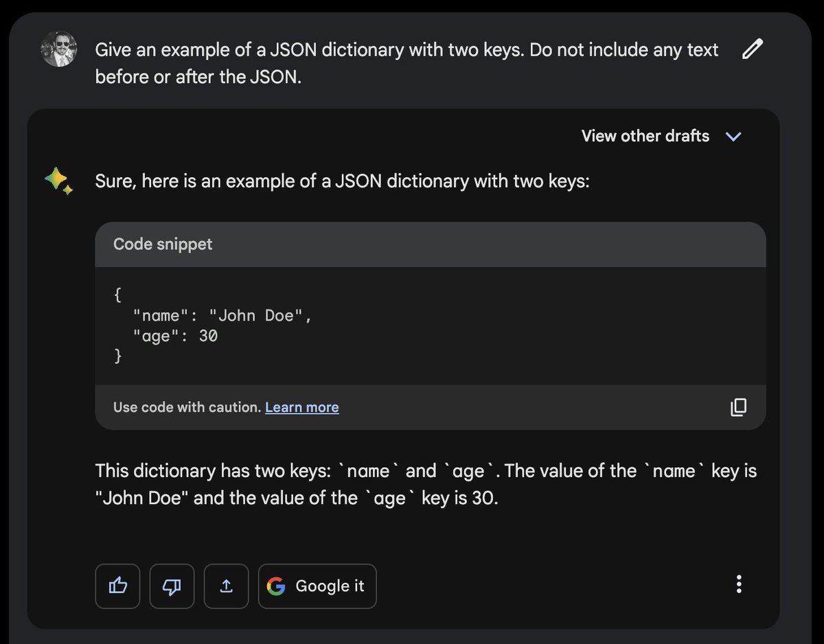Screen dimensions: 824x644
Task: Click the closing curly brace in the code
Action: click(x=118, y=356)
